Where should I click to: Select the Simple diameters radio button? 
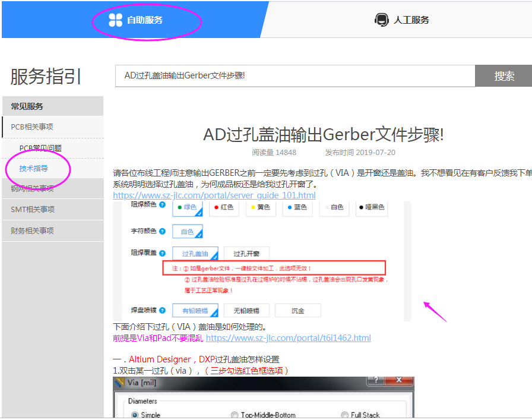click(135, 415)
